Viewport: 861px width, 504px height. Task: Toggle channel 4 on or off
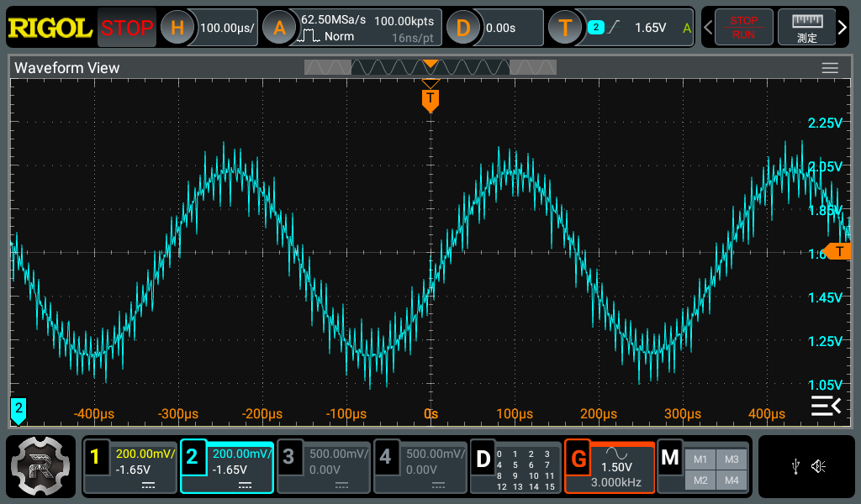385,456
